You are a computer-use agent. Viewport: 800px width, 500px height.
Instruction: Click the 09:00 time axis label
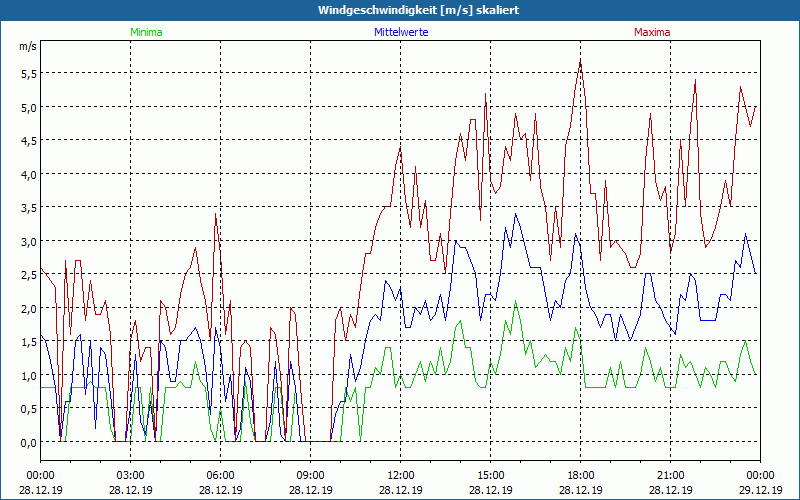point(311,476)
